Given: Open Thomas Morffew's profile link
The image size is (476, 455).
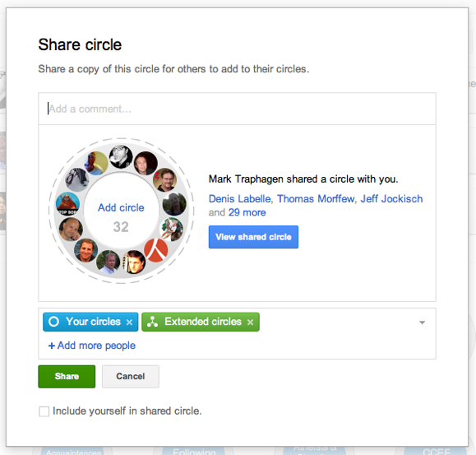Looking at the screenshot, I should [x=316, y=198].
